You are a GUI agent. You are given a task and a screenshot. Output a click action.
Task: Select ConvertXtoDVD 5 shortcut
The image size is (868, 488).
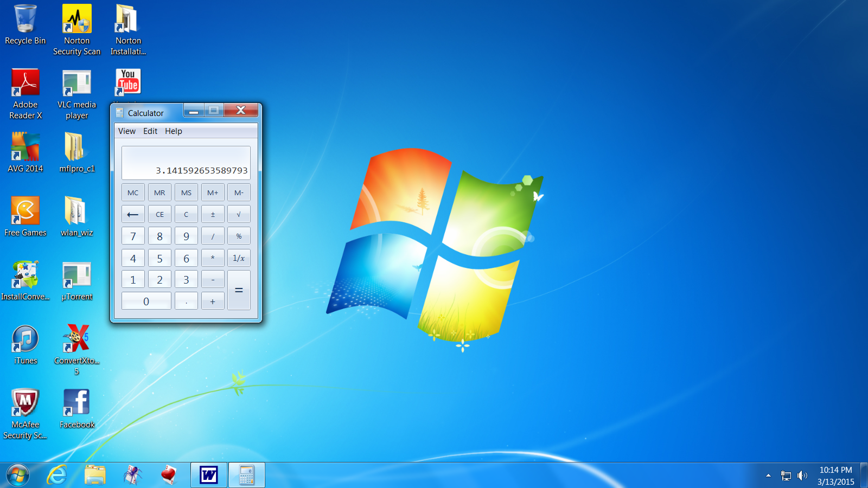(x=76, y=350)
